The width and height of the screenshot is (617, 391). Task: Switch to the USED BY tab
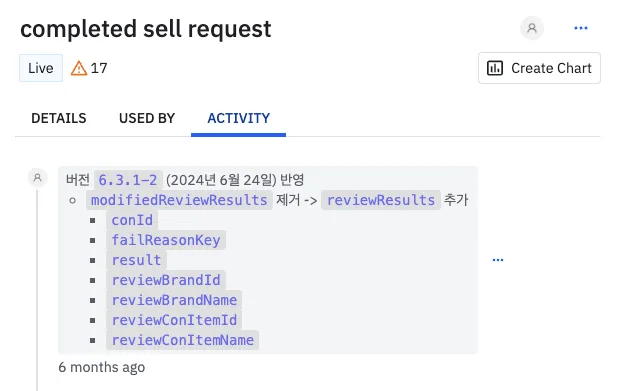tap(147, 118)
